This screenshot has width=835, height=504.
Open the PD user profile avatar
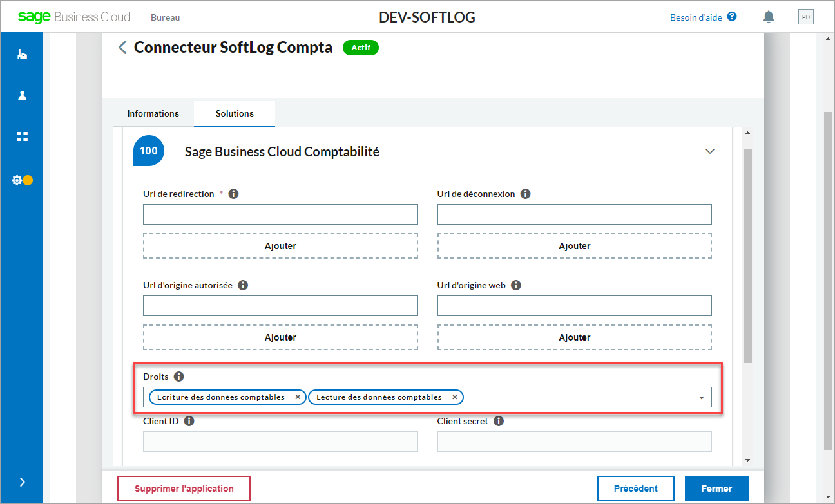tap(806, 17)
